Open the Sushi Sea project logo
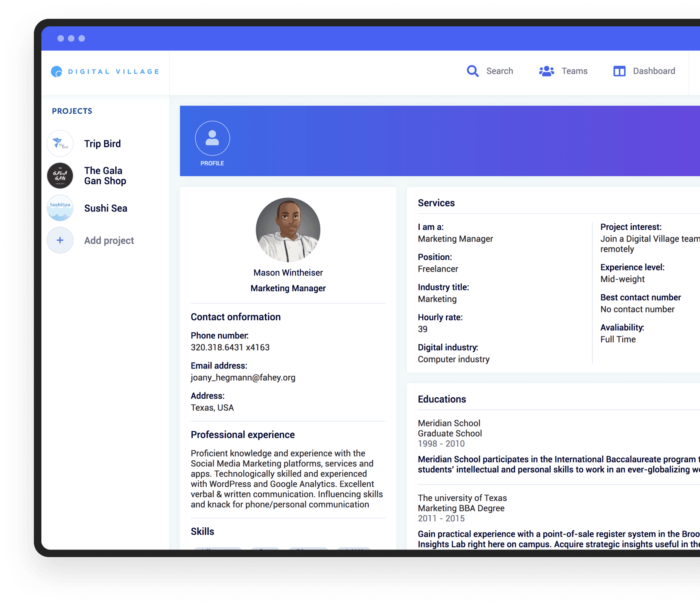The height and width of the screenshot is (606, 700). coord(60,208)
